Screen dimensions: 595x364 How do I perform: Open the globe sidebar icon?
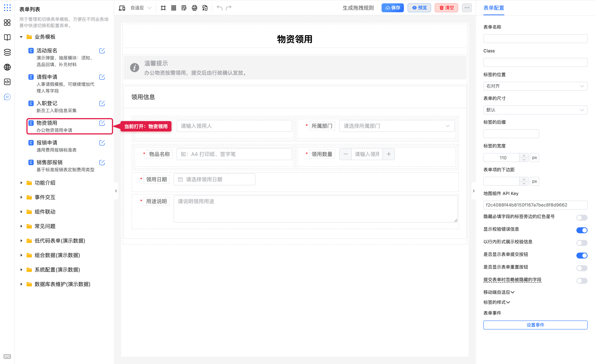7,67
